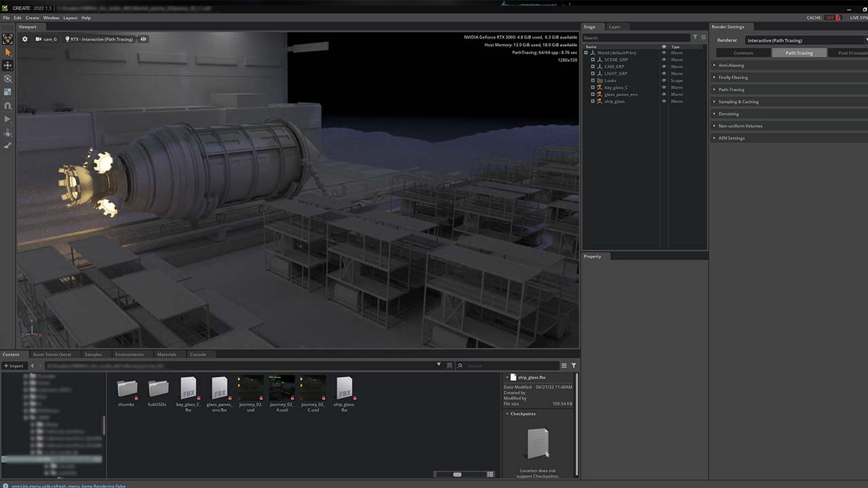868x488 pixels.
Task: Select the arrow selection tool
Action: click(x=8, y=52)
